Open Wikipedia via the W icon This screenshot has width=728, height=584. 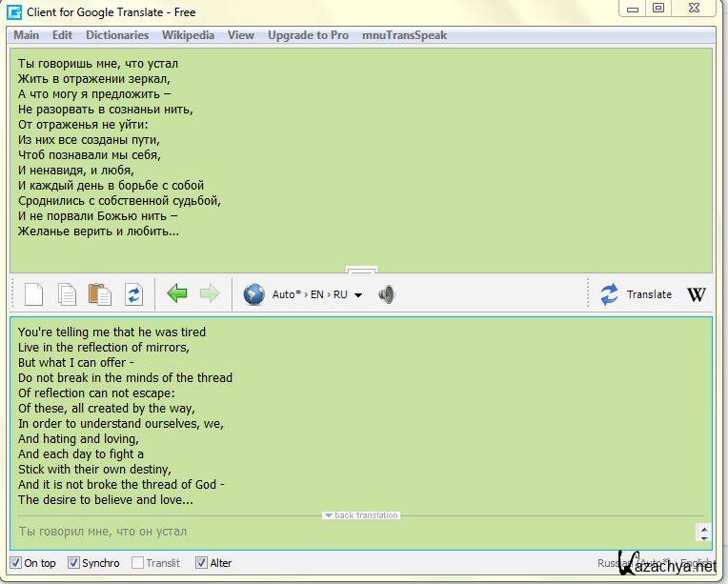tap(697, 294)
